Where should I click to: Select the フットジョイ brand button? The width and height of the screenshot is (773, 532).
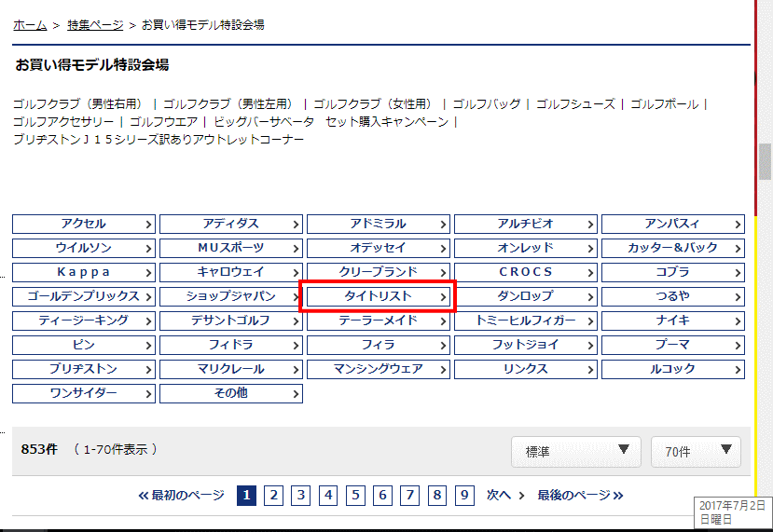526,345
